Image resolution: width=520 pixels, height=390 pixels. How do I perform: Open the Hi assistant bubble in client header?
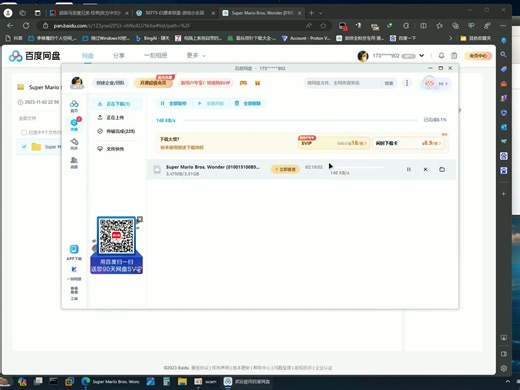[435, 83]
